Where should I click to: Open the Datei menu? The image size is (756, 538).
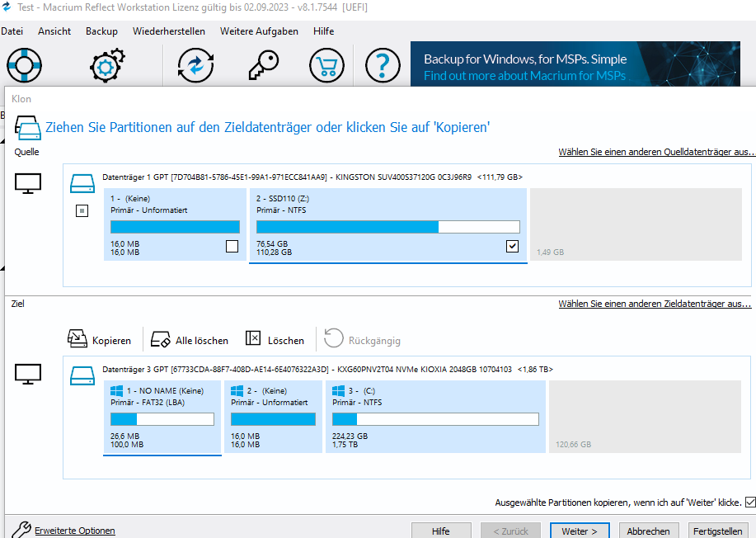pos(12,31)
